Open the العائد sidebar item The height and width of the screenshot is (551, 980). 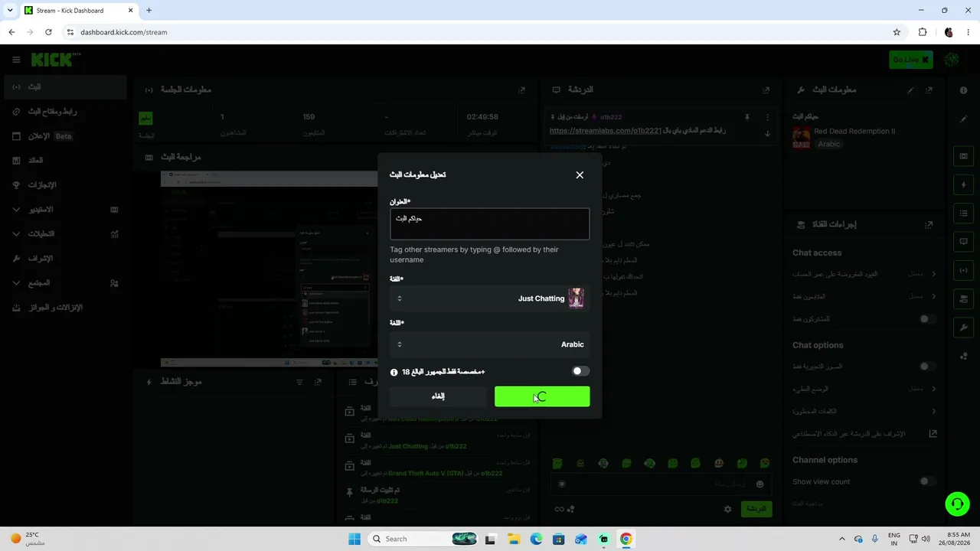pos(64,161)
